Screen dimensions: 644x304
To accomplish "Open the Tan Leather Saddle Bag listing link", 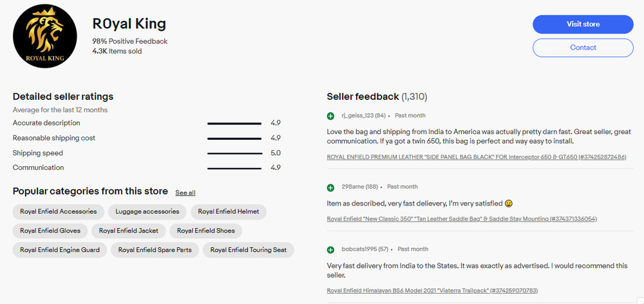I will click(462, 219).
